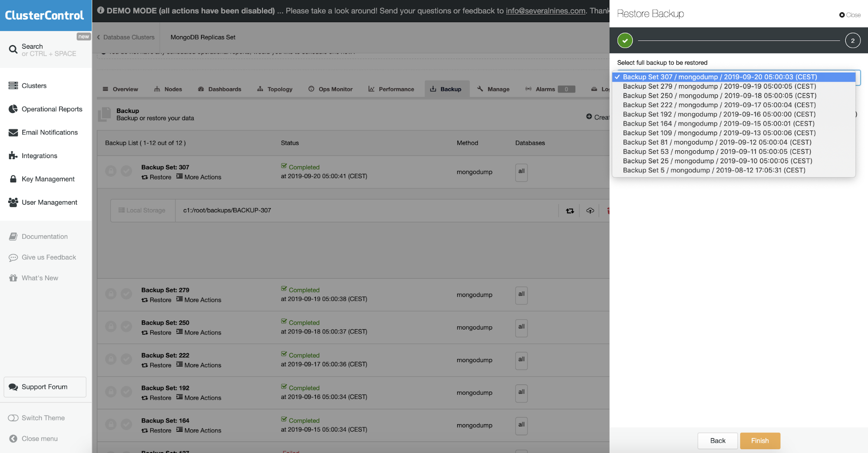The width and height of the screenshot is (868, 453).
Task: Click verify check icon on Backup Set 250
Action: point(126,327)
